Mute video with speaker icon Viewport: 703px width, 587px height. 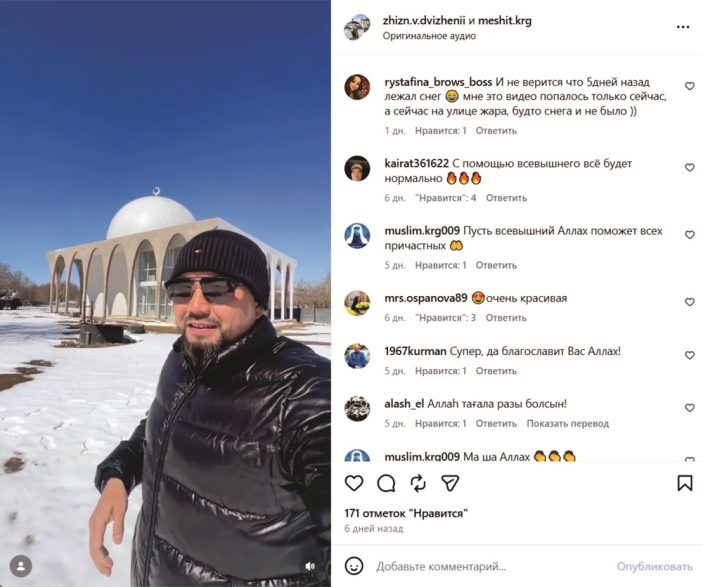click(310, 566)
